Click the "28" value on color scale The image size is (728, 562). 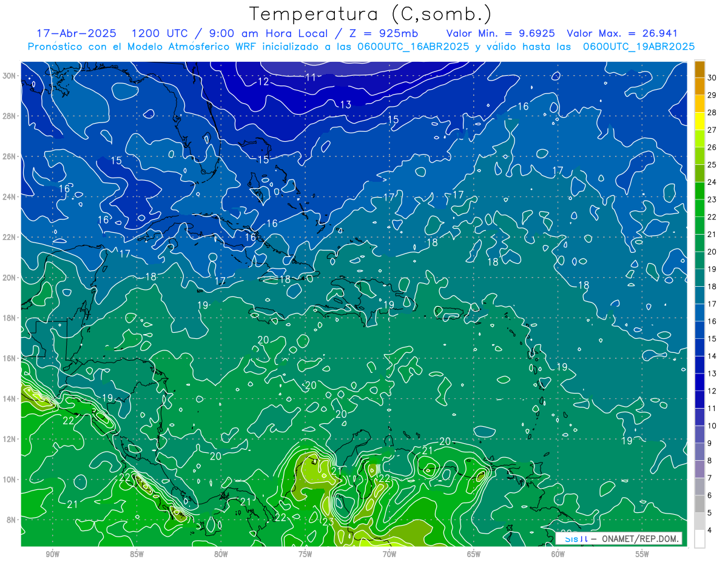click(712, 112)
